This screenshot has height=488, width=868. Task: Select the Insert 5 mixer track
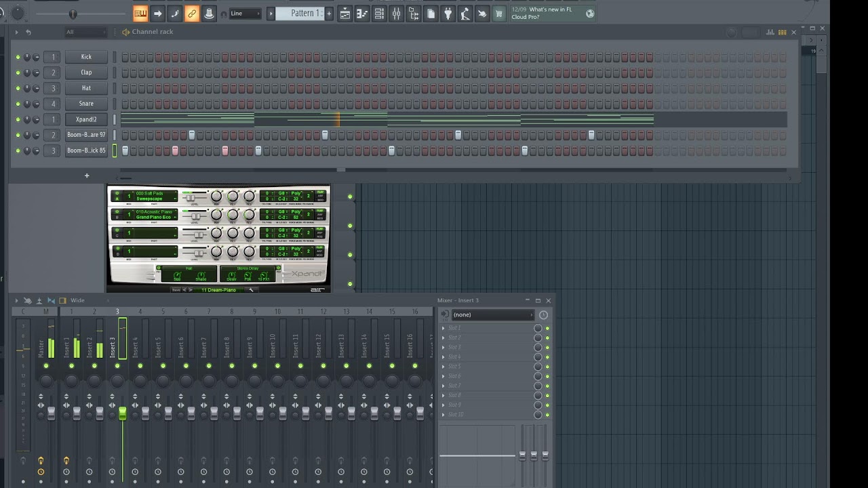coord(159,347)
